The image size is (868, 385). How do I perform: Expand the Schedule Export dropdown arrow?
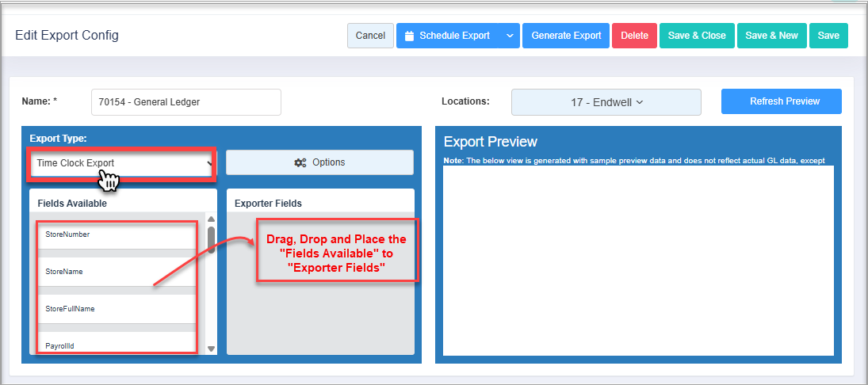(x=509, y=36)
